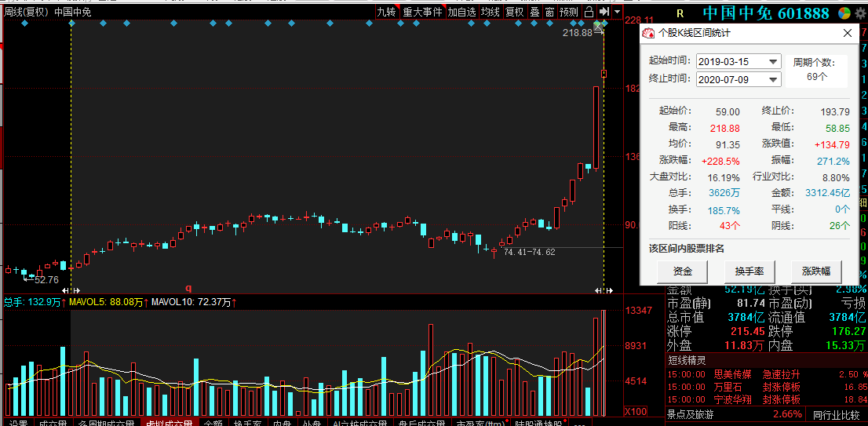Click the 终止价 value 193.79
Screen dimensions: 868x426
pyautogui.click(x=835, y=111)
